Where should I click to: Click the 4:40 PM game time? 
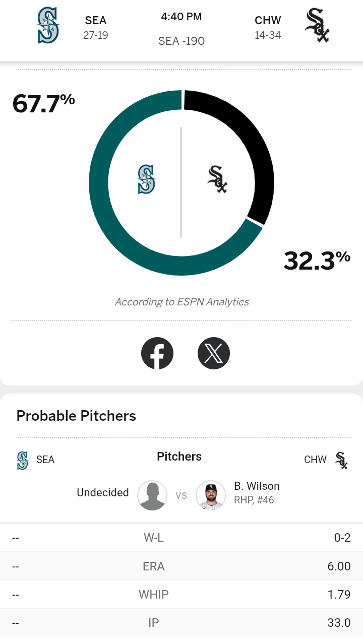coord(181,17)
